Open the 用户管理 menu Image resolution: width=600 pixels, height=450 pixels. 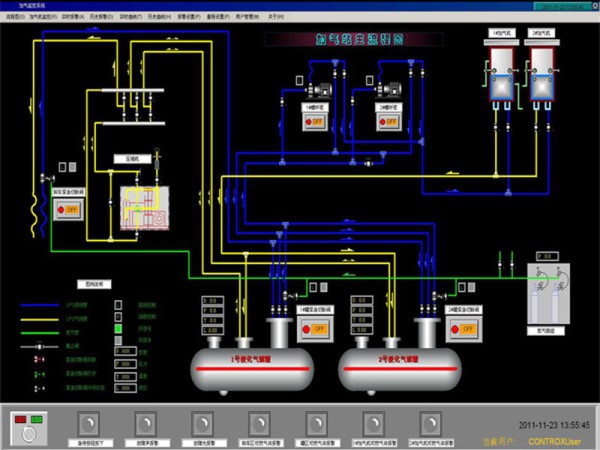point(245,18)
